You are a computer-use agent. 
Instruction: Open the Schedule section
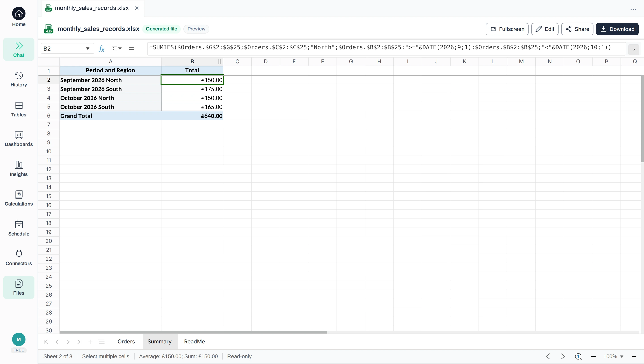19,228
